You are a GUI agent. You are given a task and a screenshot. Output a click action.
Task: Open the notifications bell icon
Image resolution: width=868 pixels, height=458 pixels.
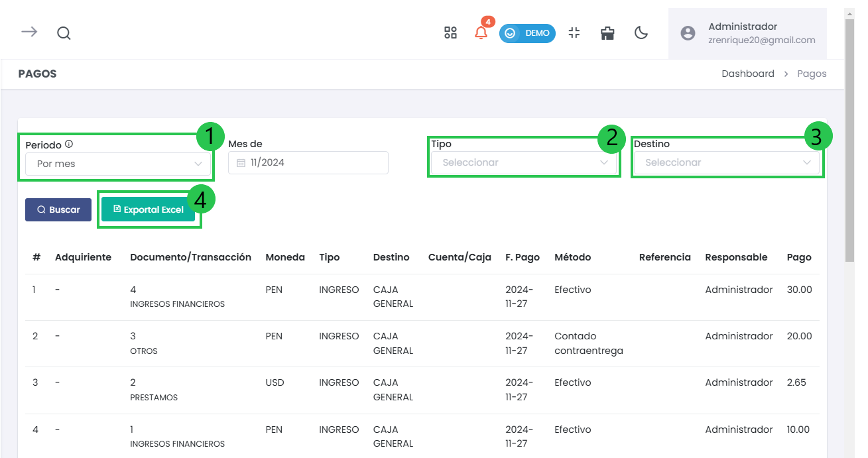coord(481,33)
